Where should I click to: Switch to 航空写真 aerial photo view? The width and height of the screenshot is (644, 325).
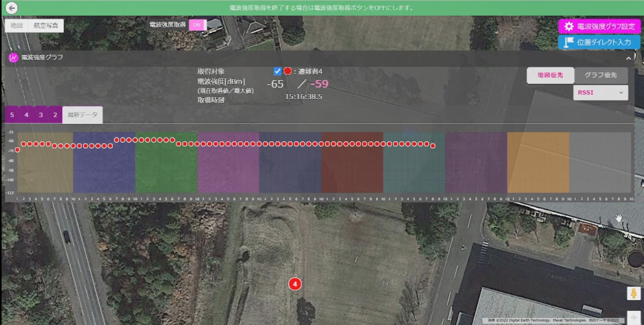tap(46, 25)
